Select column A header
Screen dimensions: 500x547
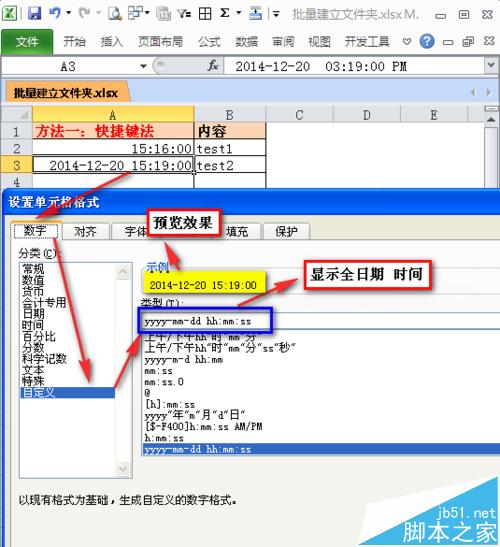(x=113, y=115)
